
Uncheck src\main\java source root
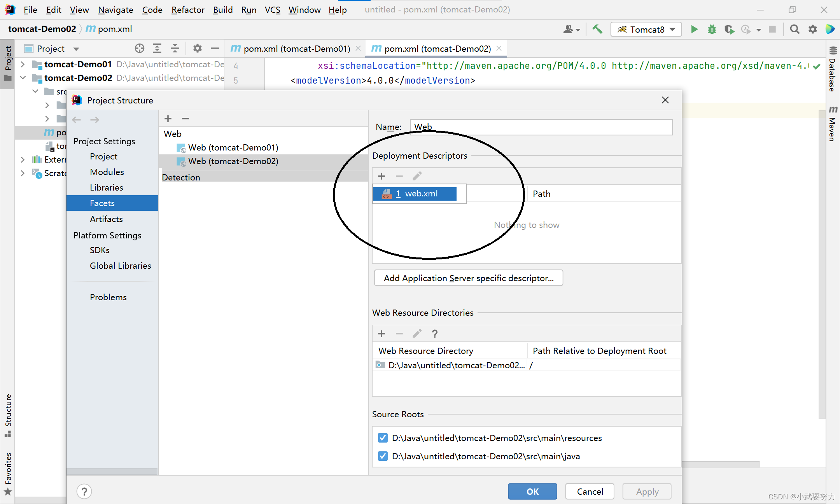click(383, 456)
